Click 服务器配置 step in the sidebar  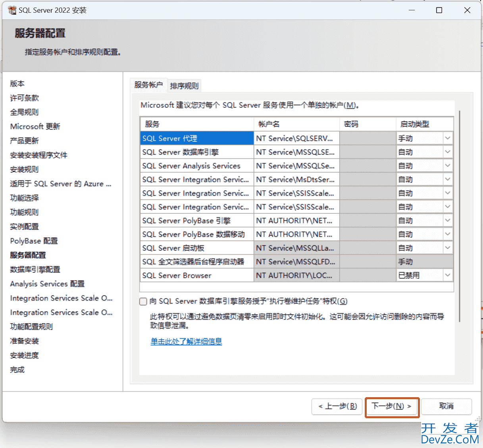coord(28,255)
